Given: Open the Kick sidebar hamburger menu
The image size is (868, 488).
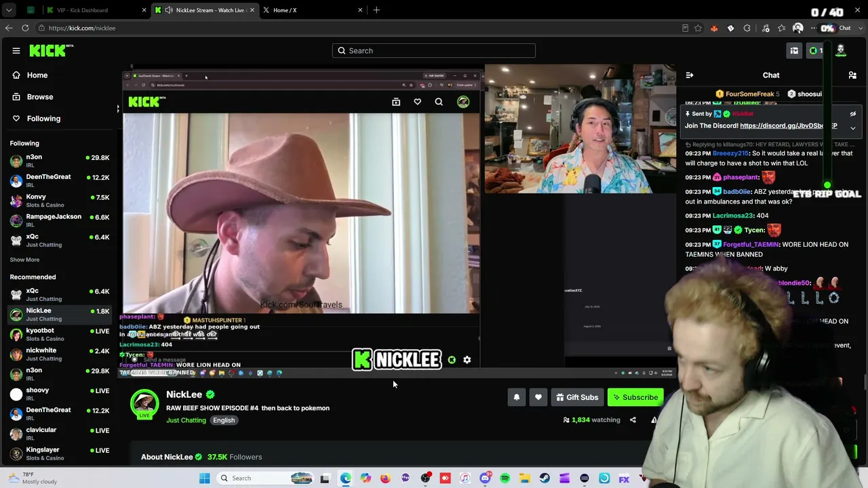Looking at the screenshot, I should pyautogui.click(x=16, y=51).
